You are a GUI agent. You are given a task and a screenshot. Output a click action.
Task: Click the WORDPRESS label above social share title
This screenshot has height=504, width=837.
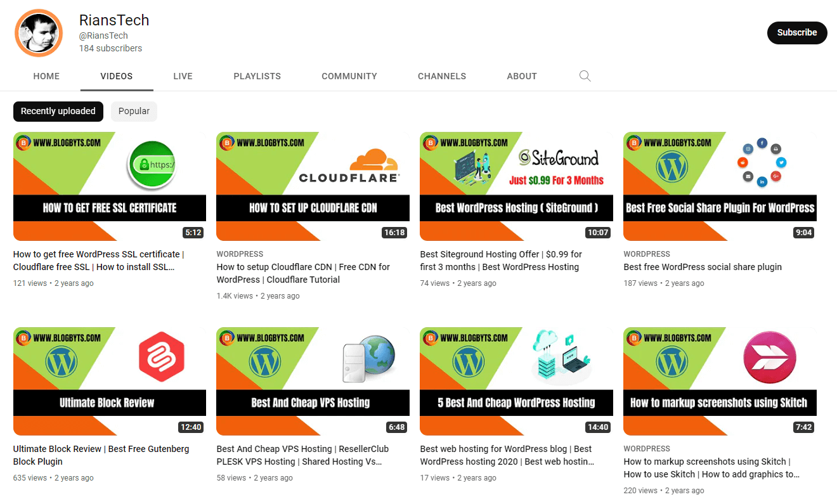(647, 254)
